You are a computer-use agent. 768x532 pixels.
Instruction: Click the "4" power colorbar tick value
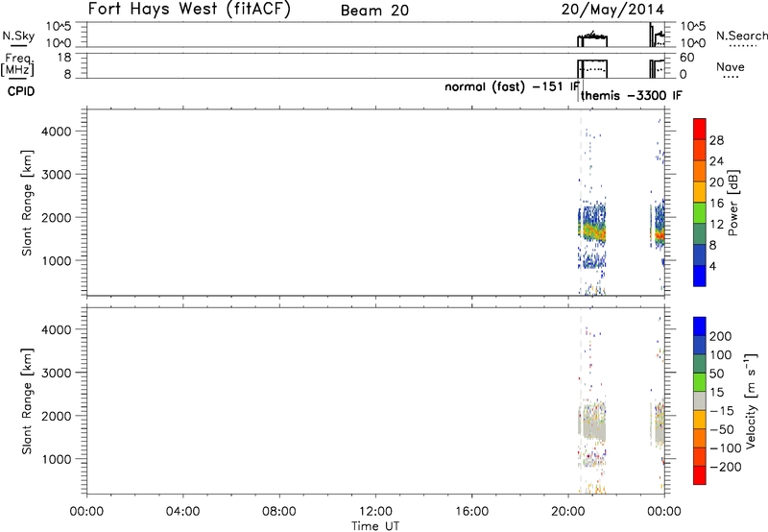point(712,266)
